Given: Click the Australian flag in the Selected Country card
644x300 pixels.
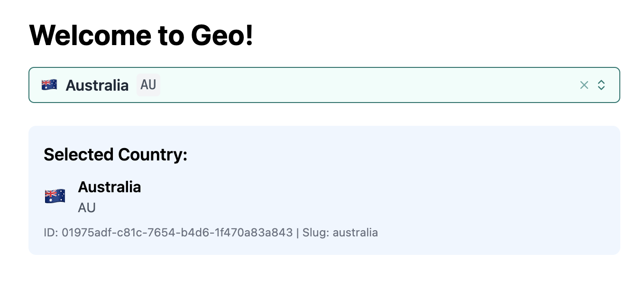Looking at the screenshot, I should (55, 196).
